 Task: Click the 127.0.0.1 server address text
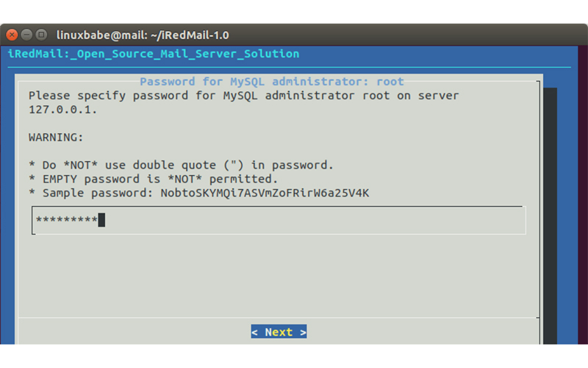click(x=62, y=110)
